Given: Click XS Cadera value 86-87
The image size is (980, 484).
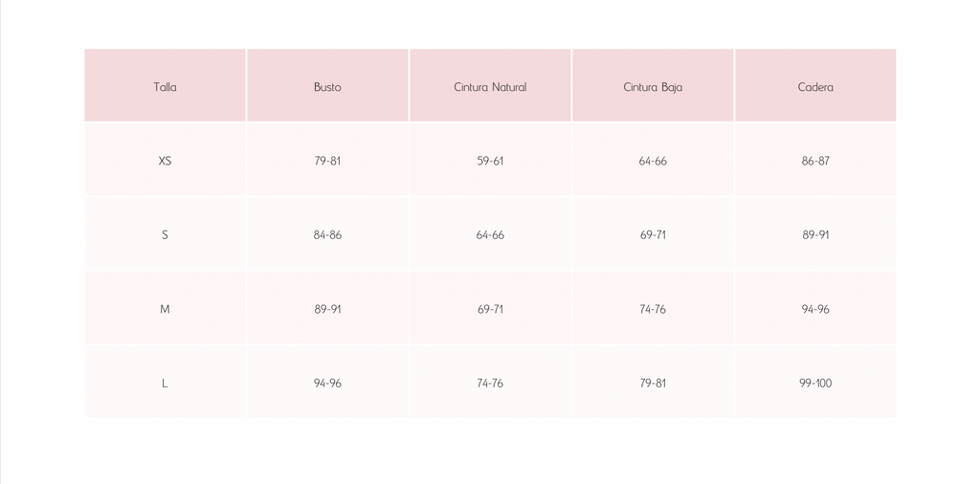Looking at the screenshot, I should [815, 161].
